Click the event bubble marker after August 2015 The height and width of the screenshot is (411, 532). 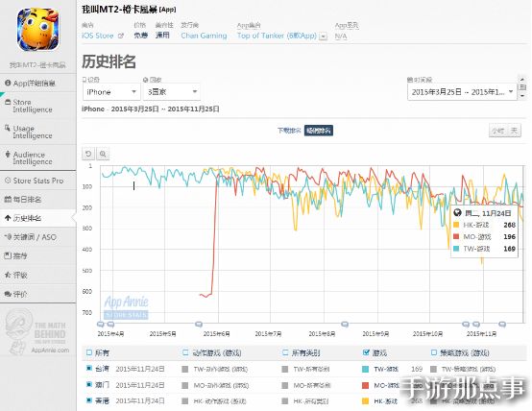point(345,325)
